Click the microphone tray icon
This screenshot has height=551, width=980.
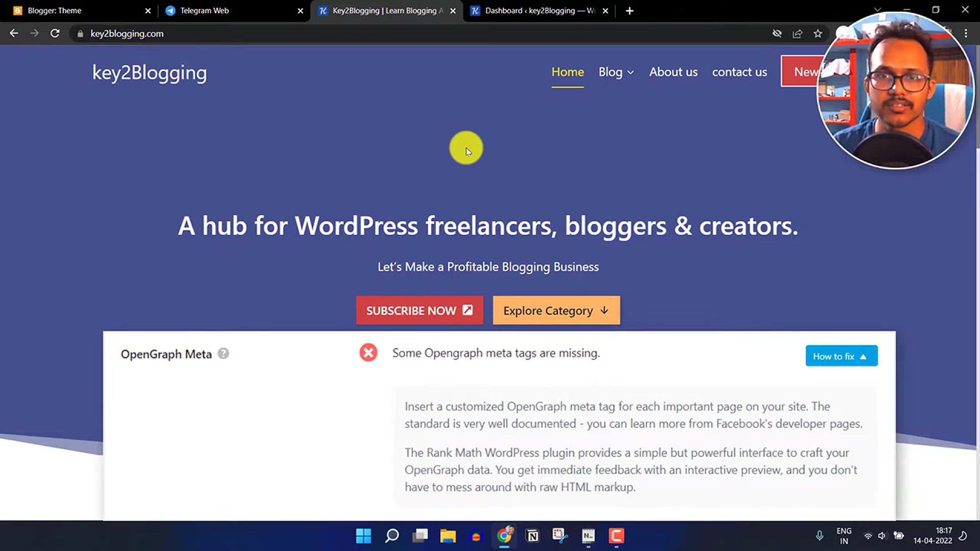[x=819, y=536]
